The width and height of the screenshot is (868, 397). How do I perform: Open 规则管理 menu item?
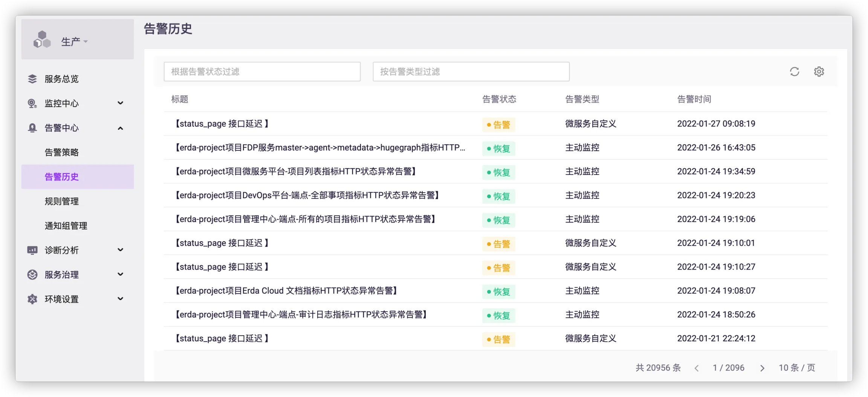pos(61,201)
